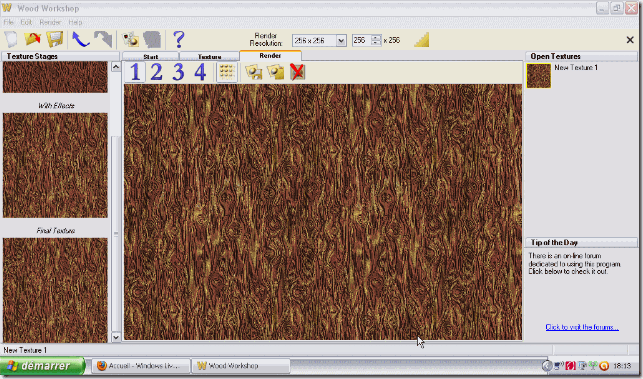Click the first render image icon
The image size is (643, 379).
point(254,73)
